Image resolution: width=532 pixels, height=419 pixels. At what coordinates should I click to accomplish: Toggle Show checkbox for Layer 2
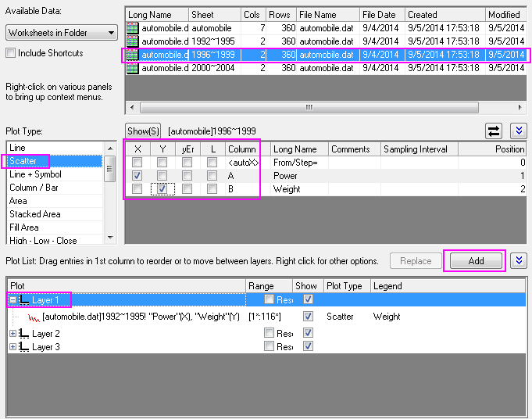[x=308, y=334]
